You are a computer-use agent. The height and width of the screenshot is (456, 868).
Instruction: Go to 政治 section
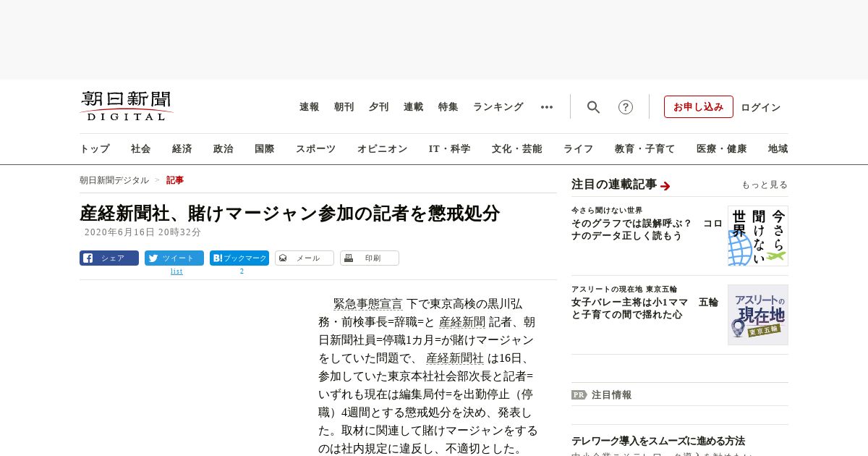tap(224, 149)
